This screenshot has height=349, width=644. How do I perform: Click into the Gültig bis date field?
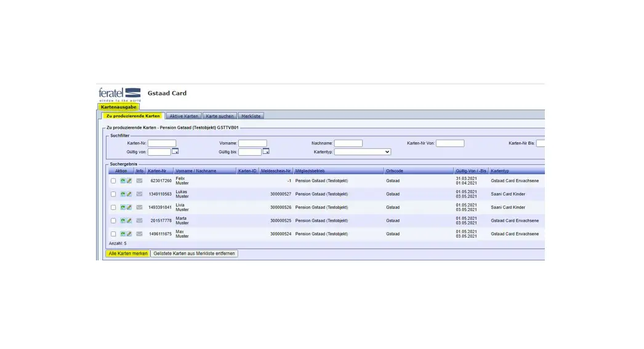[x=250, y=152]
